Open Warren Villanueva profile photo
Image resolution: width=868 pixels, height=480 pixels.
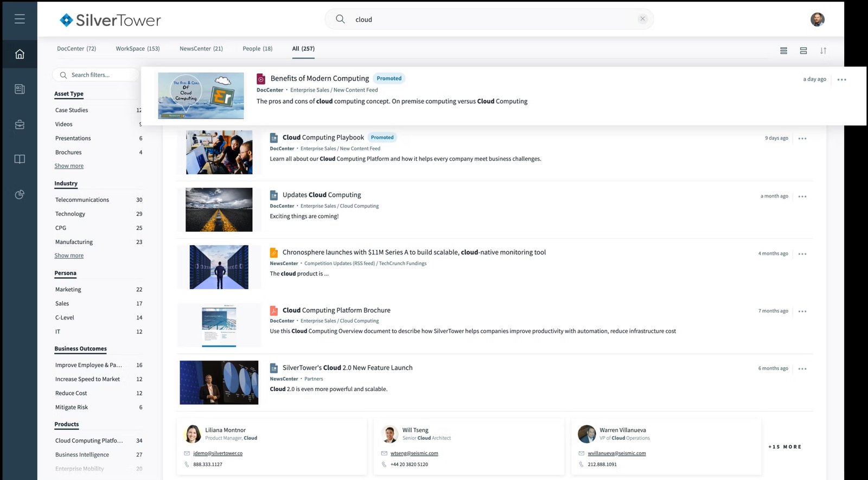pos(586,434)
